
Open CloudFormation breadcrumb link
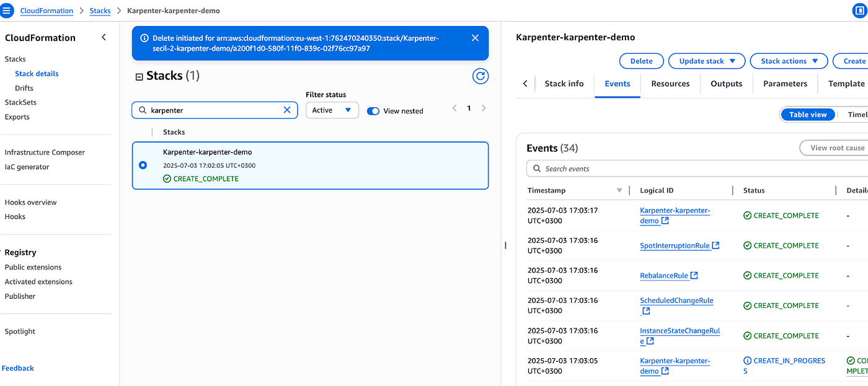click(x=46, y=11)
